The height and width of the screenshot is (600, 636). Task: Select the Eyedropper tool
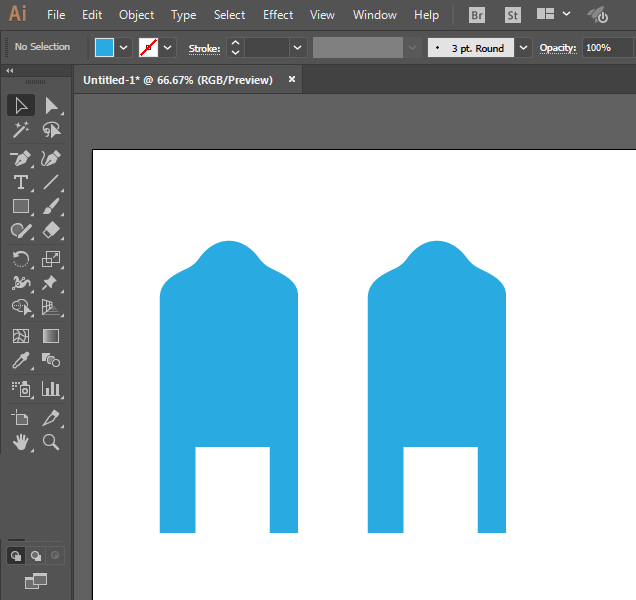click(x=20, y=361)
